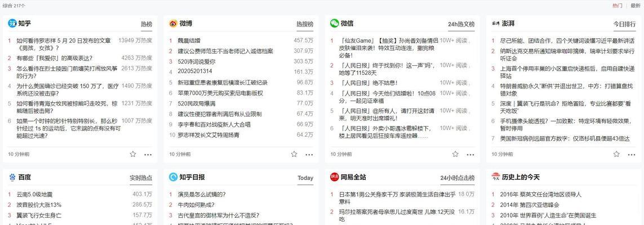Open 上海首个停用丰巢的小区 article
644x225 pixels.
coord(567,72)
